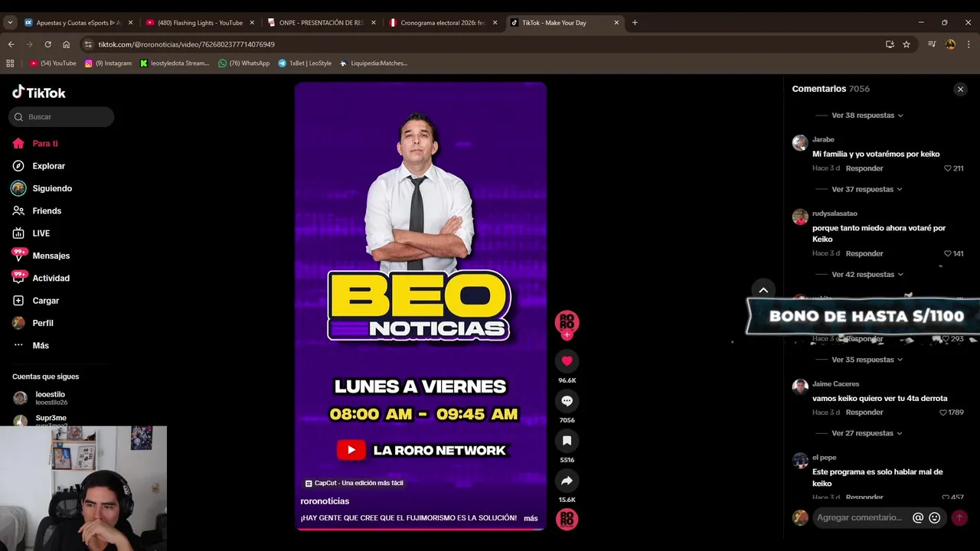Open comments via speech bubble icon
Image resolution: width=980 pixels, height=551 pixels.
coord(567,401)
